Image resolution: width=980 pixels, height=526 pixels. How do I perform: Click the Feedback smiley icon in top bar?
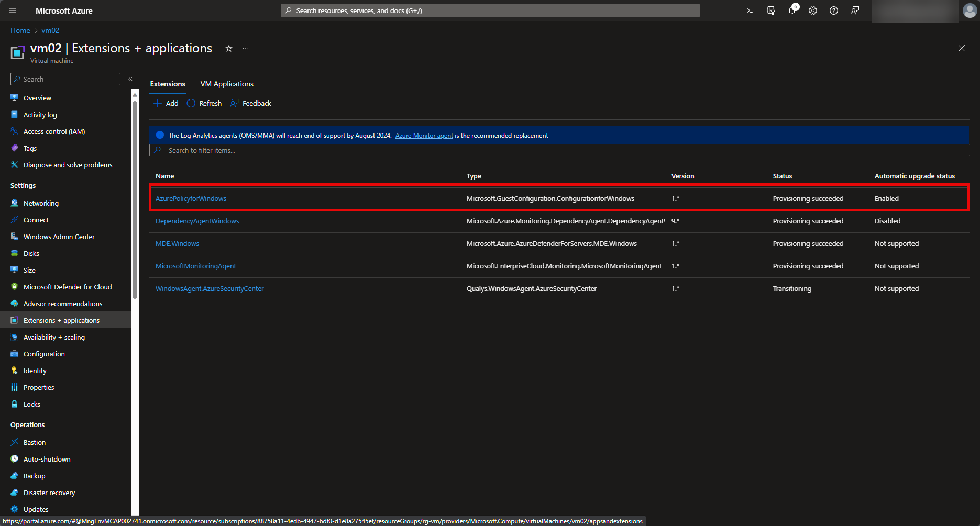tap(854, 10)
